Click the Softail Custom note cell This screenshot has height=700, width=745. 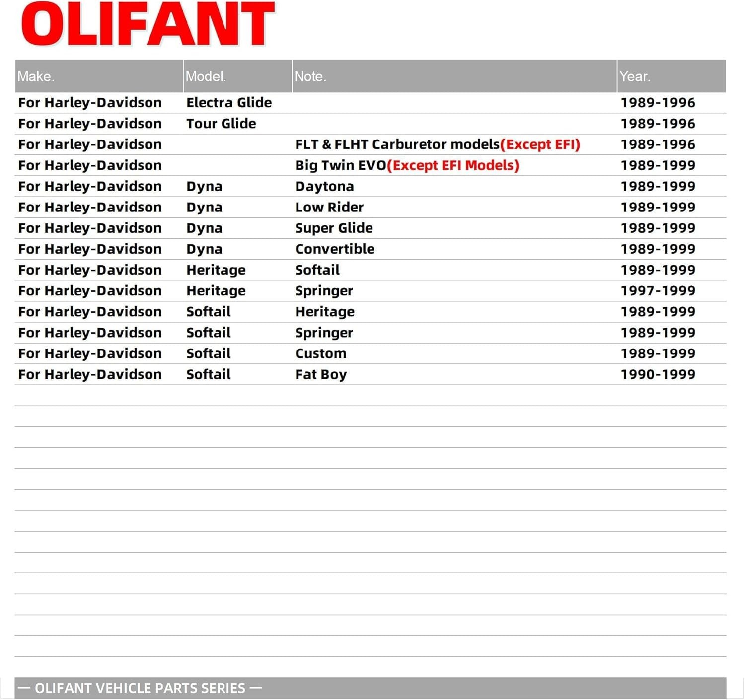point(321,353)
